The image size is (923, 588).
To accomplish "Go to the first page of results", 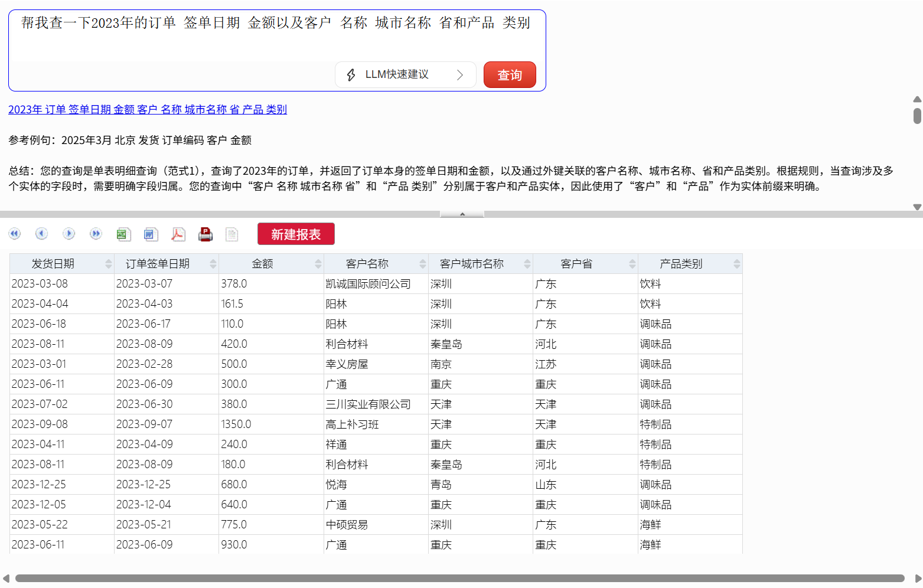I will pos(15,234).
